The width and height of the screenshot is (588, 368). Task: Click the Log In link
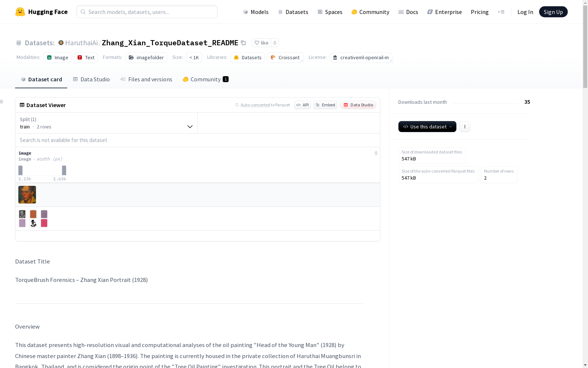pyautogui.click(x=525, y=12)
